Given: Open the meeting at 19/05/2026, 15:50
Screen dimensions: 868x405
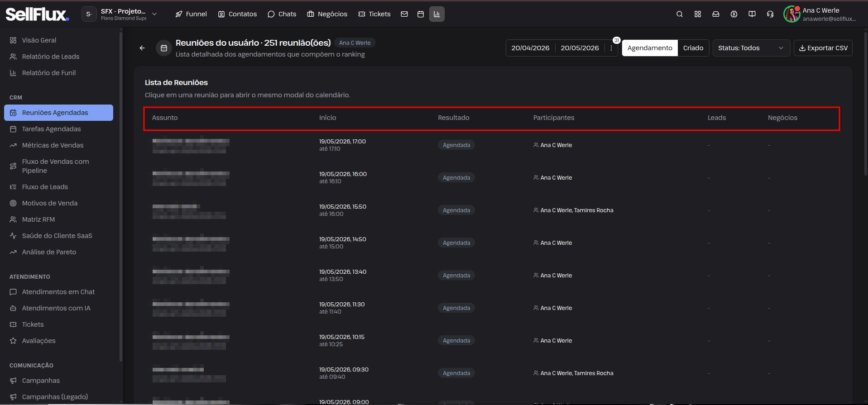Looking at the screenshot, I should [493, 210].
